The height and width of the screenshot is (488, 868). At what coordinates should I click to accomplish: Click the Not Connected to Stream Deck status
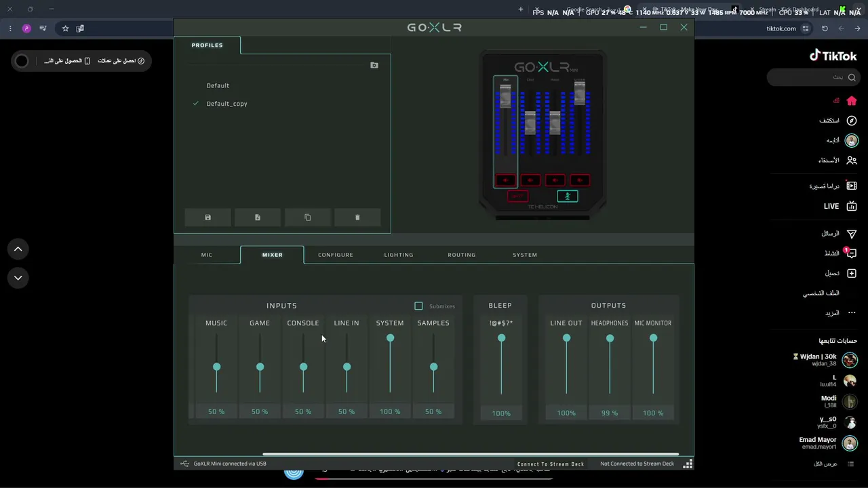tap(637, 464)
